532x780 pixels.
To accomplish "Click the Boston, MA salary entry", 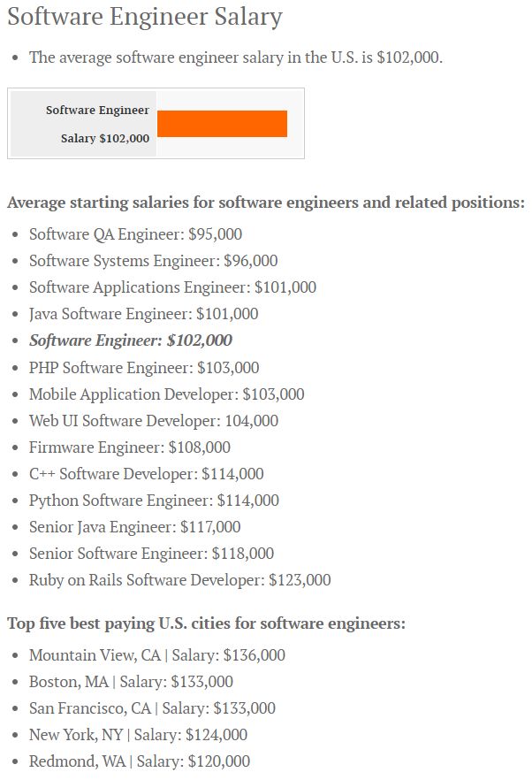I will (x=131, y=682).
